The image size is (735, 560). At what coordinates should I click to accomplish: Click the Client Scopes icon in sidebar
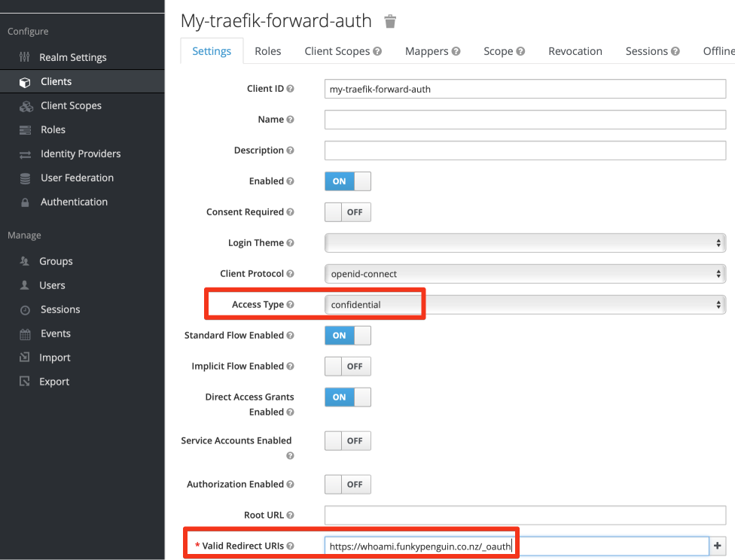26,106
